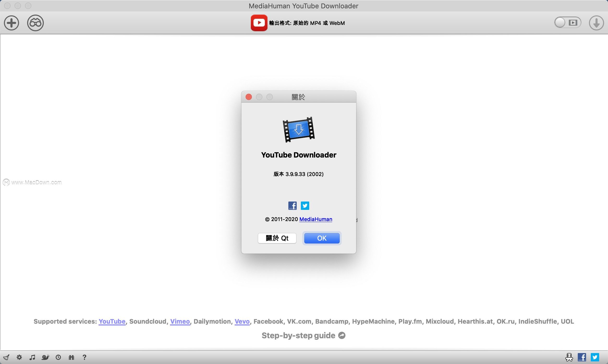Open output format MP4 or WebM selector
608x364 pixels.
[307, 23]
